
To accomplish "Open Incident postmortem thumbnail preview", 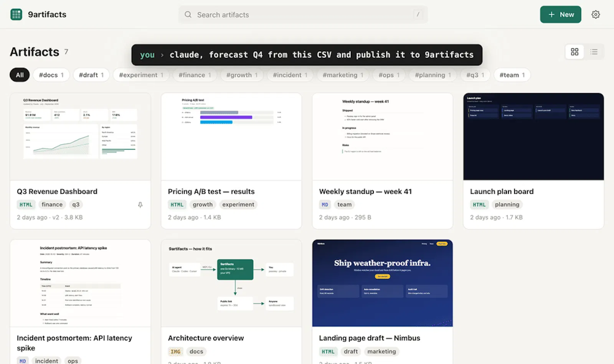I will coord(80,283).
